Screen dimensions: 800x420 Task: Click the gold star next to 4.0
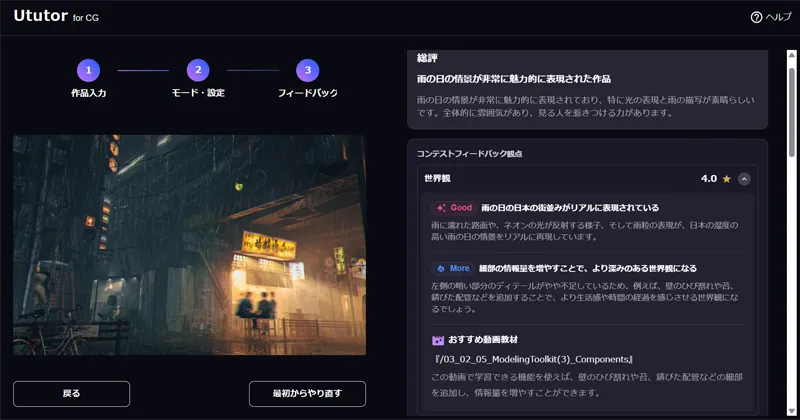tap(727, 179)
